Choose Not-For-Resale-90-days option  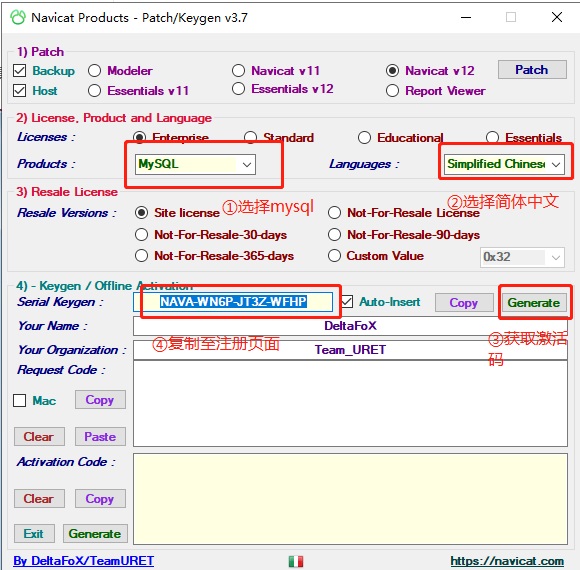334,235
